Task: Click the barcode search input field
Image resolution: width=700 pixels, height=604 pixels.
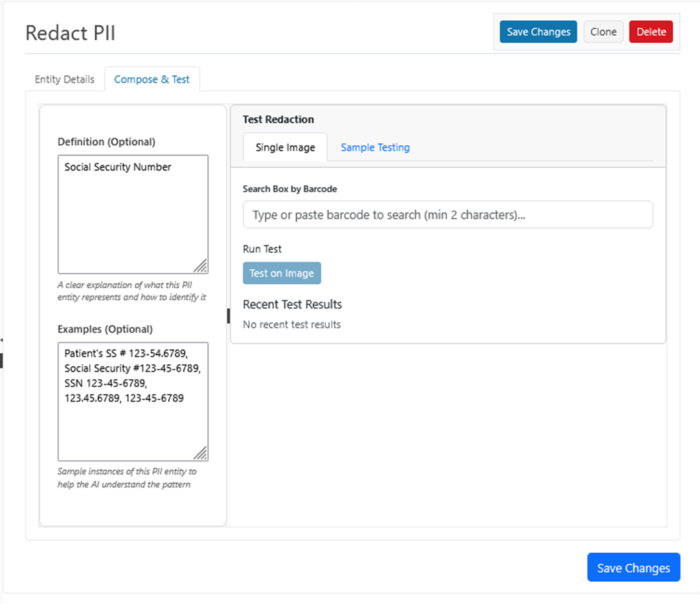Action: pos(447,215)
